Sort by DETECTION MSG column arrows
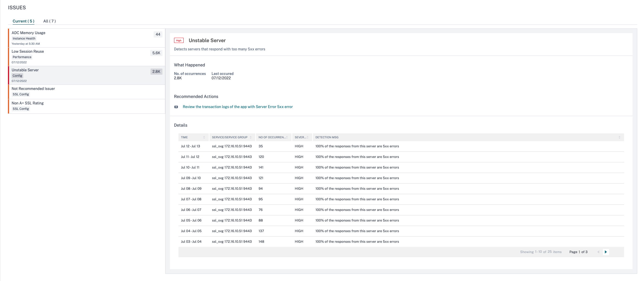This screenshot has height=281, width=644. coord(619,137)
